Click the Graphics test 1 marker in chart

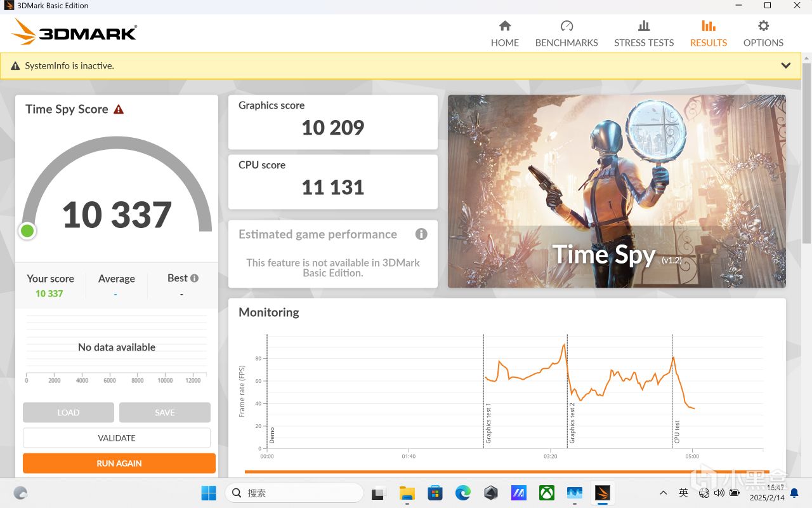[488, 423]
